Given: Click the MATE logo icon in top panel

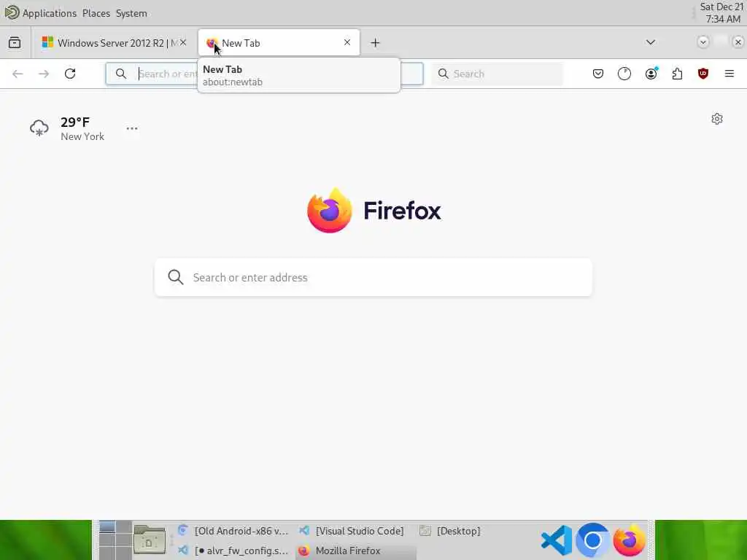Looking at the screenshot, I should point(12,12).
